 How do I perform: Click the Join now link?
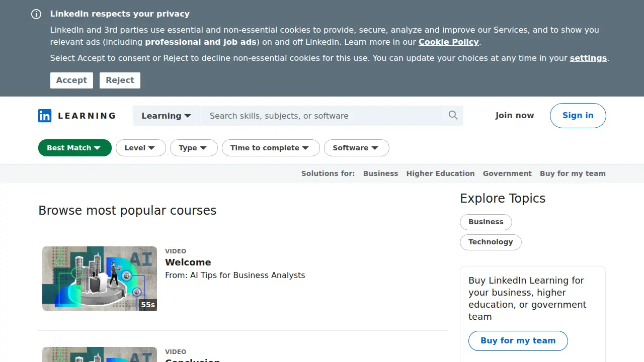tap(514, 116)
